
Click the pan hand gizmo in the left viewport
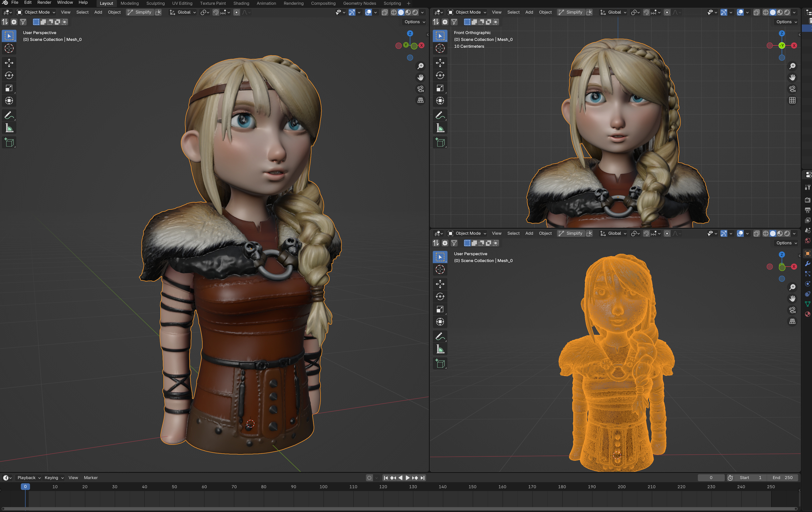coord(420,78)
